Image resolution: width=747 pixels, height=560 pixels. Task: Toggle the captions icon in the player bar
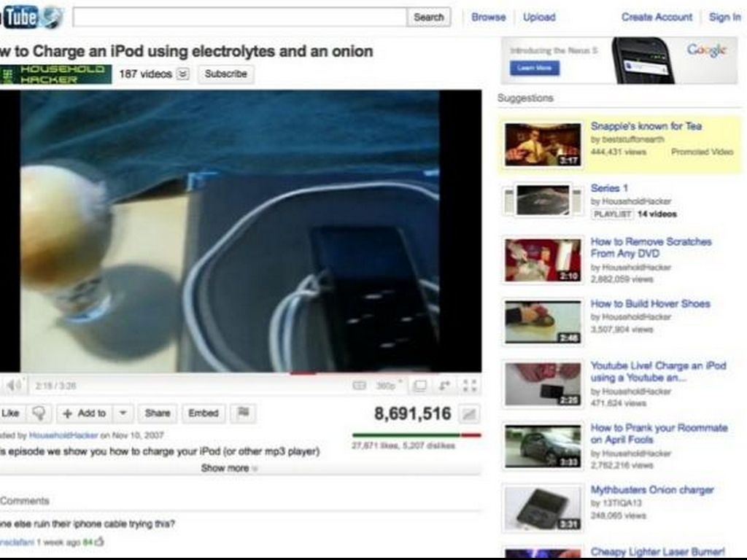pyautogui.click(x=359, y=385)
